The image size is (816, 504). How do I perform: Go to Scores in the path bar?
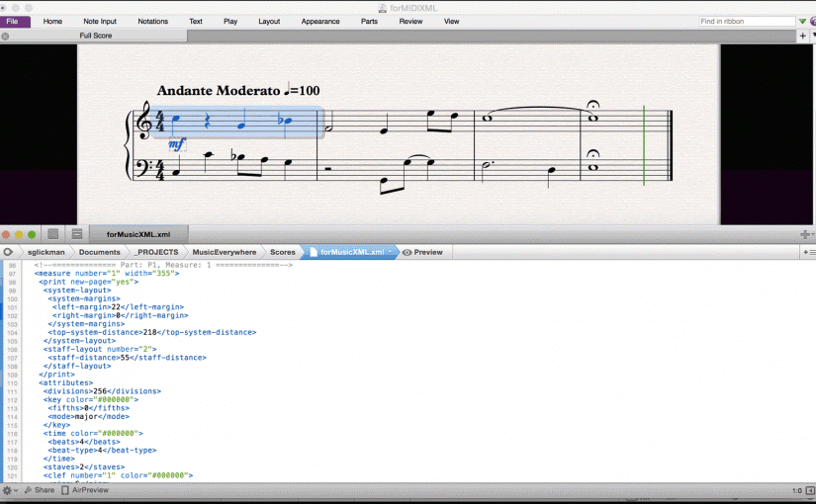tap(283, 252)
